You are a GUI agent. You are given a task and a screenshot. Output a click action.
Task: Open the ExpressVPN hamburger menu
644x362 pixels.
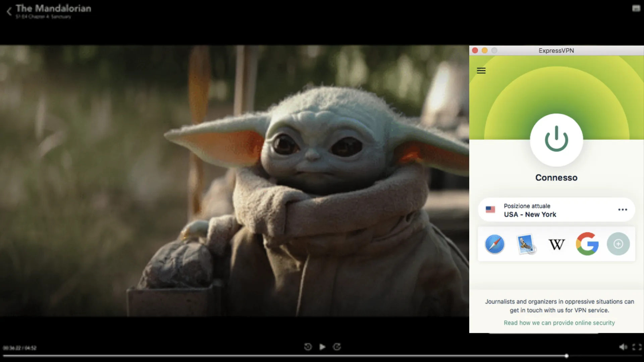481,70
